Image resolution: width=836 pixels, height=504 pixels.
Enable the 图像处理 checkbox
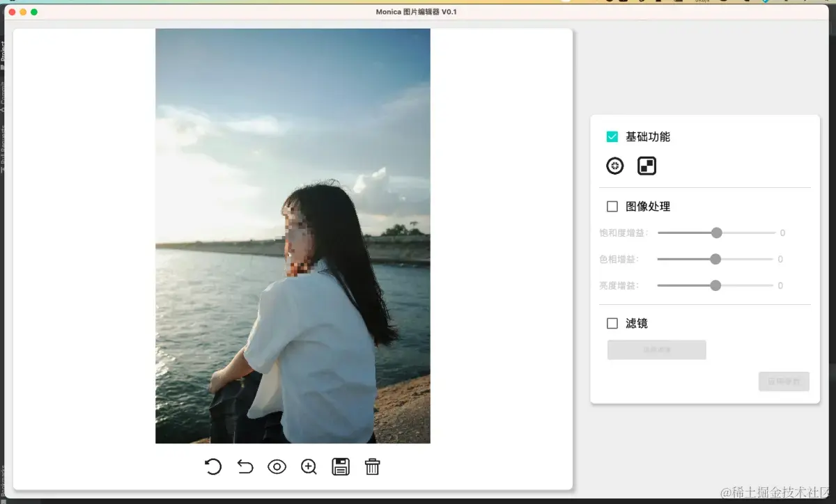(x=612, y=207)
